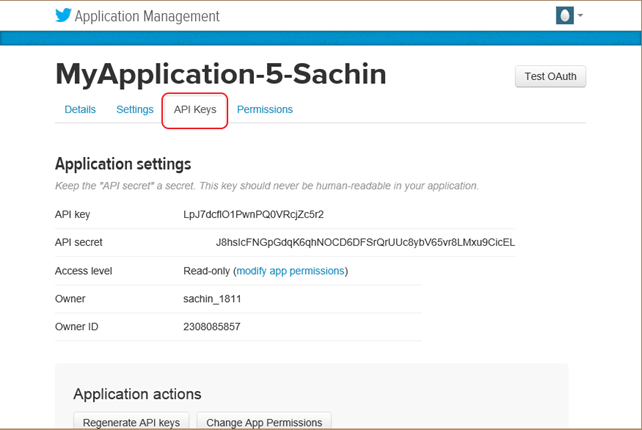Click the Twitter bird logo

(x=66, y=16)
